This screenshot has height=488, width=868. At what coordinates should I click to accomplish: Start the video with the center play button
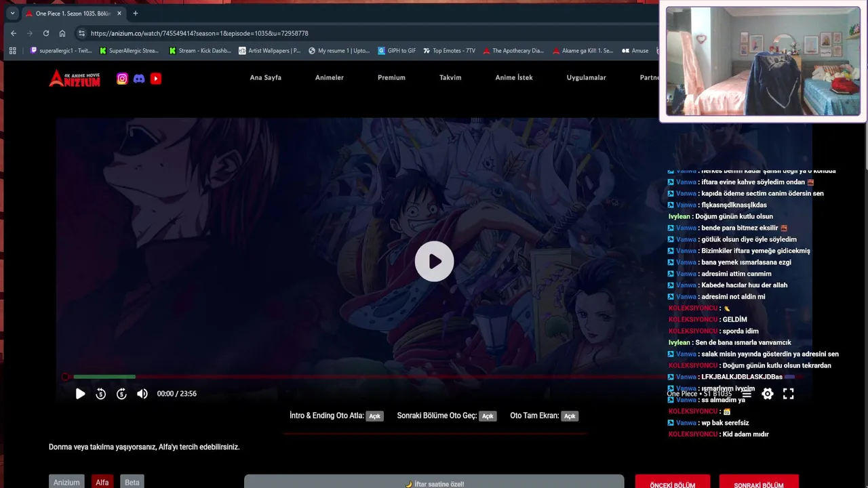pyautogui.click(x=434, y=261)
